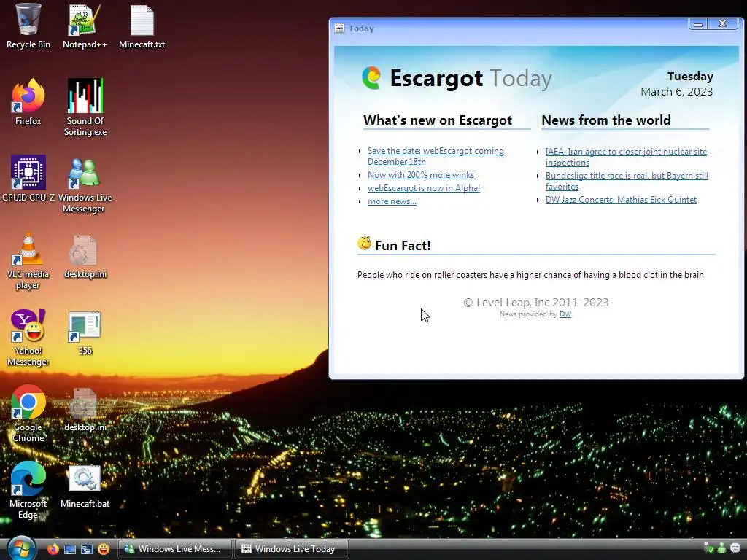Launch Firefox from the quick launch bar

click(x=53, y=549)
